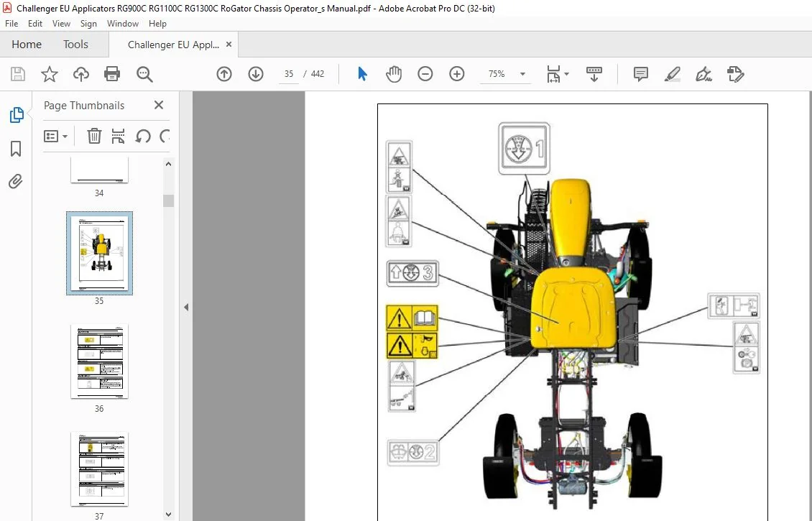
Task: Click the page number field showing 35
Action: [x=288, y=74]
